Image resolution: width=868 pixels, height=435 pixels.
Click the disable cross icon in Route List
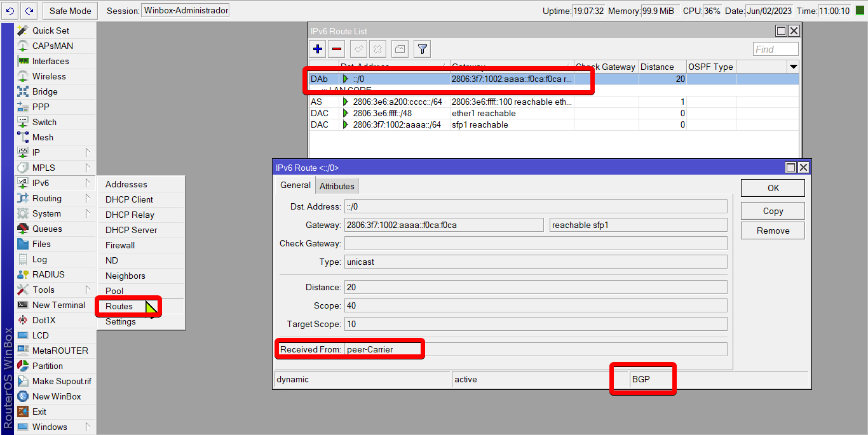(x=377, y=49)
